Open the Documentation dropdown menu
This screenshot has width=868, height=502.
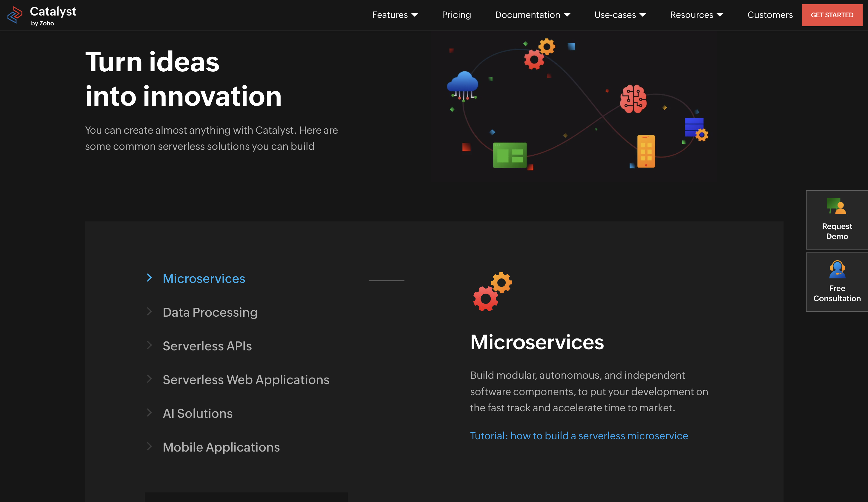pos(532,15)
